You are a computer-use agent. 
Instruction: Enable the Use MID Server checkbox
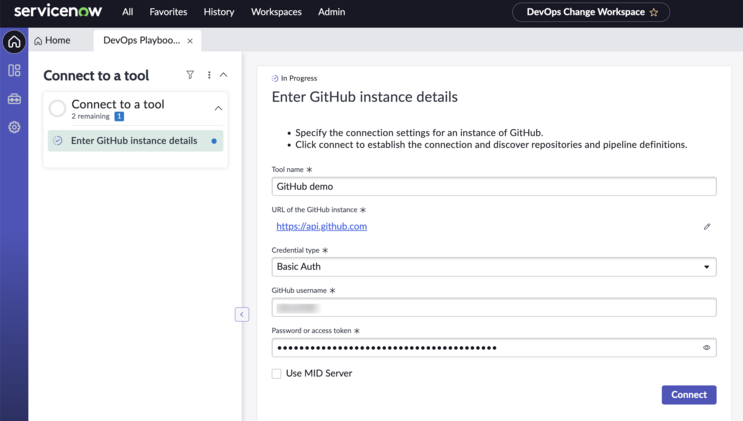point(276,374)
